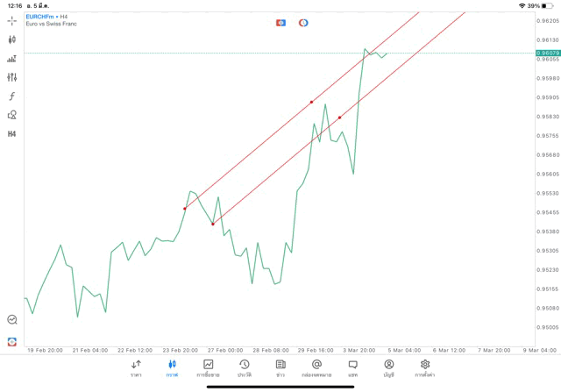Screen dimensions: 561x392
Task: Open chart settings sliders icon
Action: 12,77
